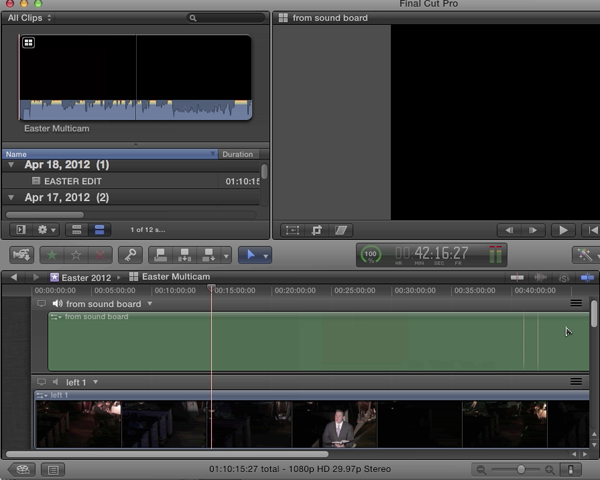Open the 'left 1' clip popup menu
600x480 pixels.
[x=42, y=395]
